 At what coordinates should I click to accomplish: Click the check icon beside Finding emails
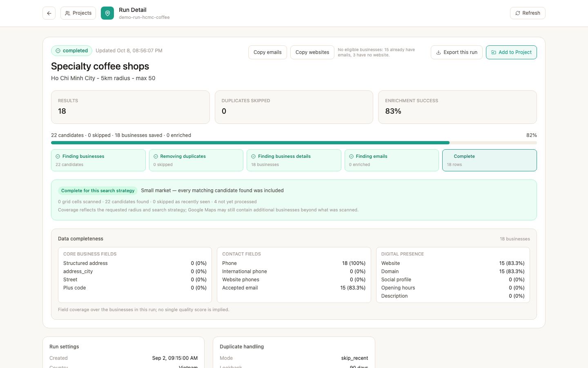351,157
